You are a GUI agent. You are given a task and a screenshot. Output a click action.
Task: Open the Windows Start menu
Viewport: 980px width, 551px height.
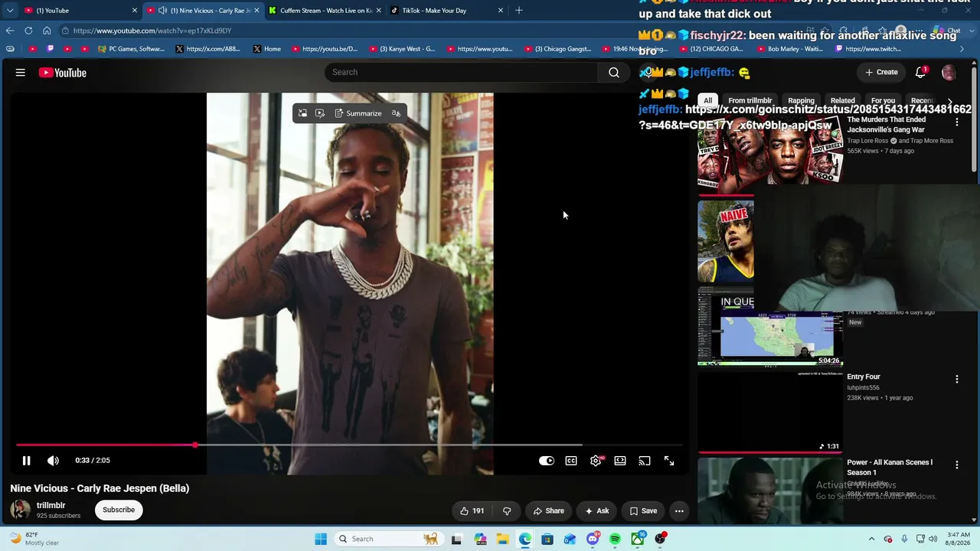click(x=321, y=539)
